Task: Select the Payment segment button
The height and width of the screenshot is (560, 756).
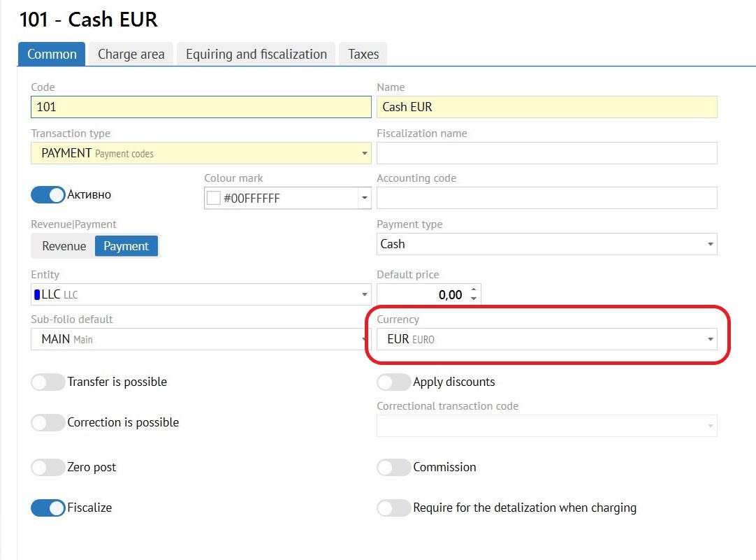Action: click(x=126, y=246)
